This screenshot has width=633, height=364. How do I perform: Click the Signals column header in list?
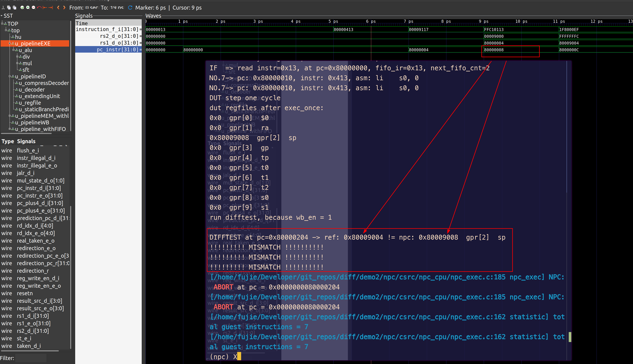click(x=26, y=141)
